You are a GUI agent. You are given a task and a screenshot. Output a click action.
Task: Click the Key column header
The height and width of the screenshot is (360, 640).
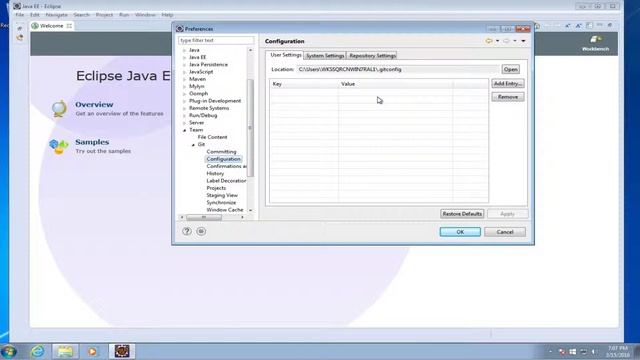coord(304,84)
